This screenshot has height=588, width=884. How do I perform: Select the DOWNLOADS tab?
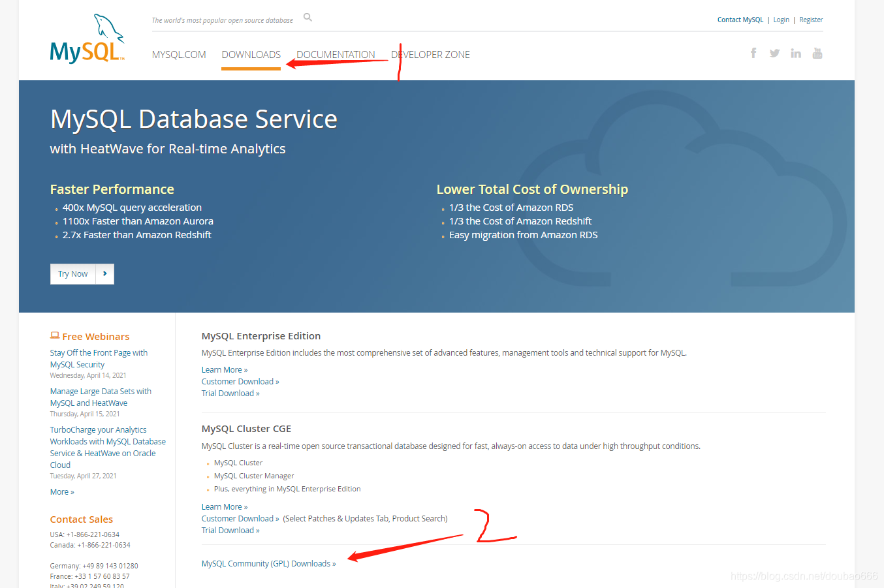[x=251, y=55]
